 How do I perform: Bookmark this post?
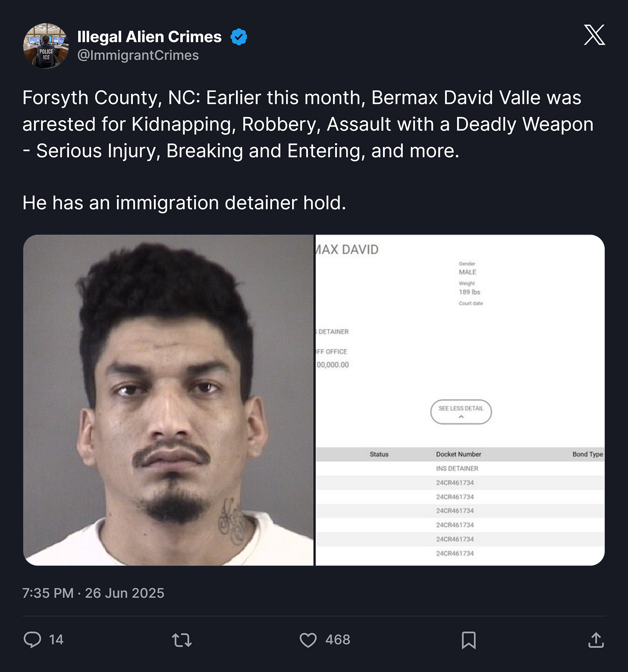click(x=468, y=640)
